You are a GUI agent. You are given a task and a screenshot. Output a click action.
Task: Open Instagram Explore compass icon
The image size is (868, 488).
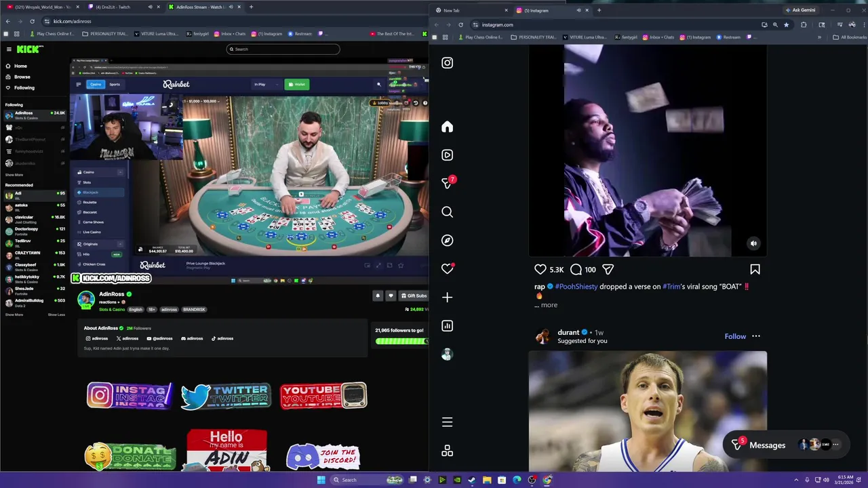(x=447, y=241)
